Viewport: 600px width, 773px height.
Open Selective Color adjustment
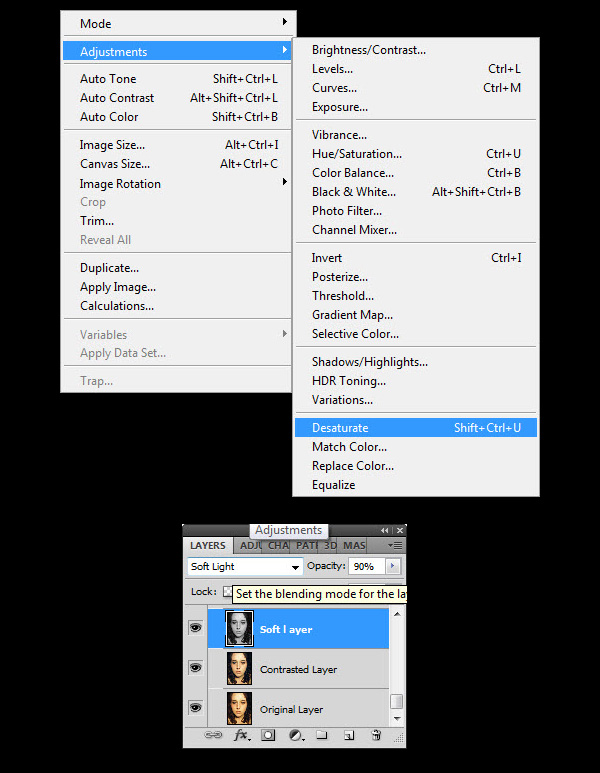(416, 334)
